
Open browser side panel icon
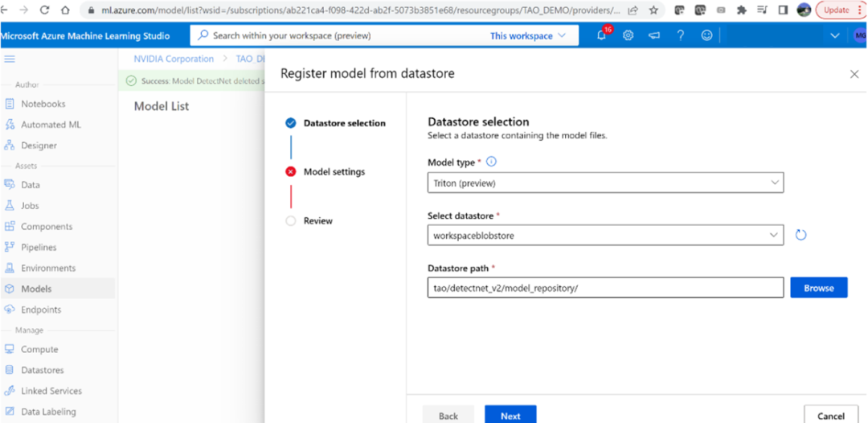(x=783, y=10)
